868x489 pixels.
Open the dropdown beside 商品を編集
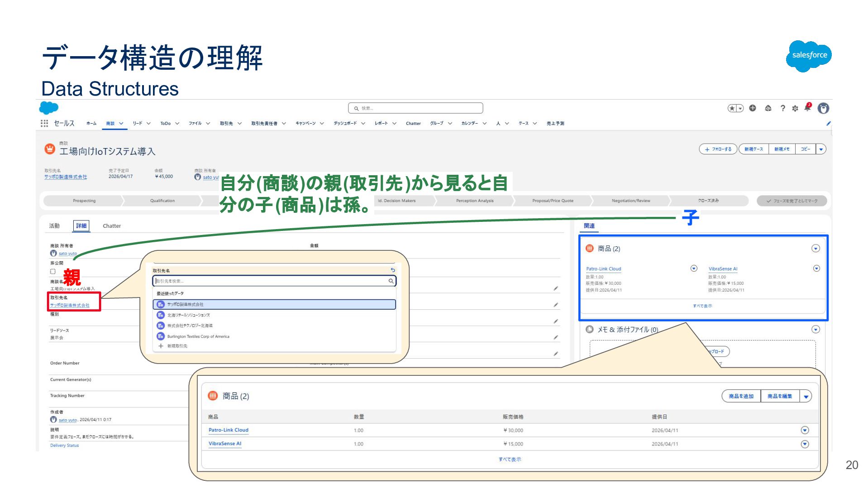coord(806,396)
